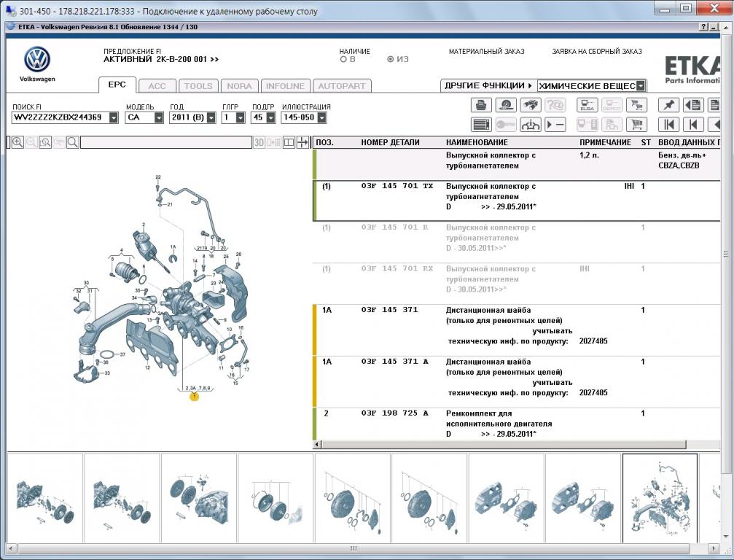Click the illustration search text field
This screenshot has width=734, height=560.
[x=166, y=142]
